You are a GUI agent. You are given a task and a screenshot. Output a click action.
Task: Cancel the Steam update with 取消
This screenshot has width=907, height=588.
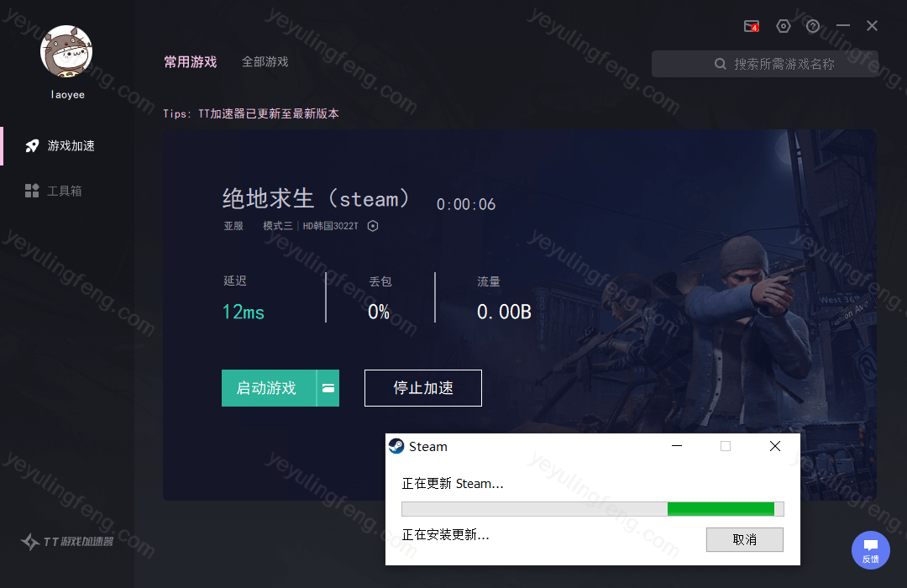click(x=744, y=539)
